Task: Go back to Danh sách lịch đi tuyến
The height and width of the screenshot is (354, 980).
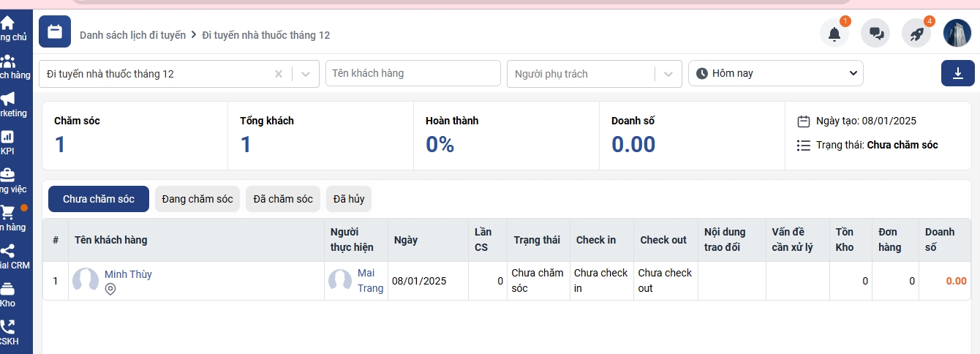Action: coord(132,35)
